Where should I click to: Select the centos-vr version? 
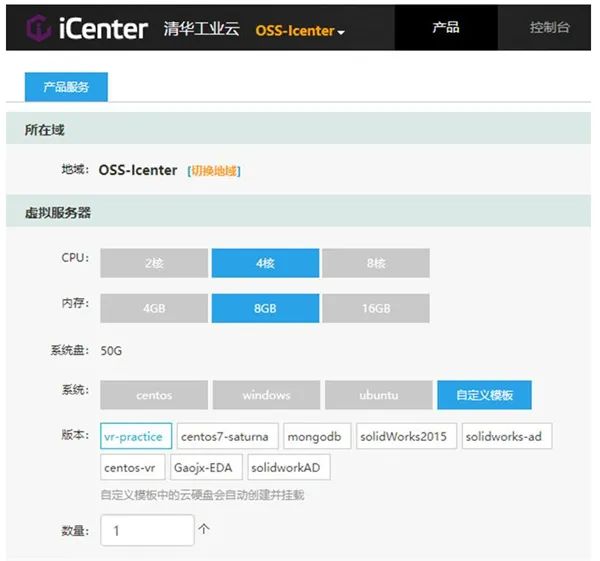(x=133, y=467)
